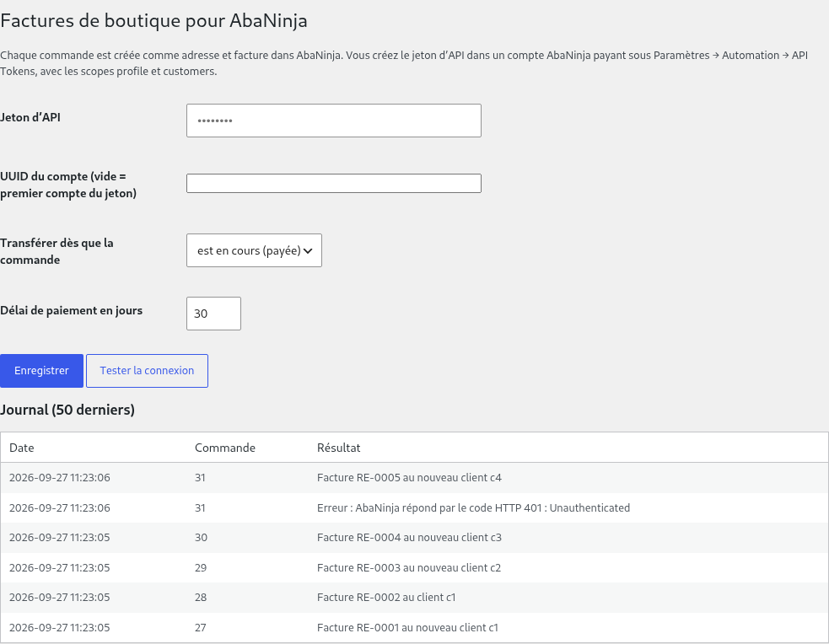Click order number 30 in the journal

(x=201, y=537)
